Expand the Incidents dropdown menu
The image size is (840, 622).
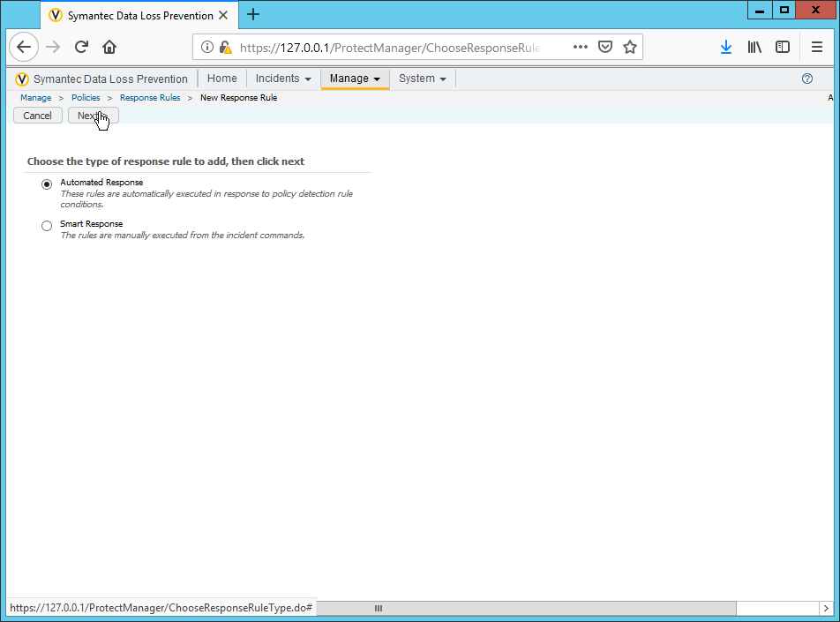(283, 79)
